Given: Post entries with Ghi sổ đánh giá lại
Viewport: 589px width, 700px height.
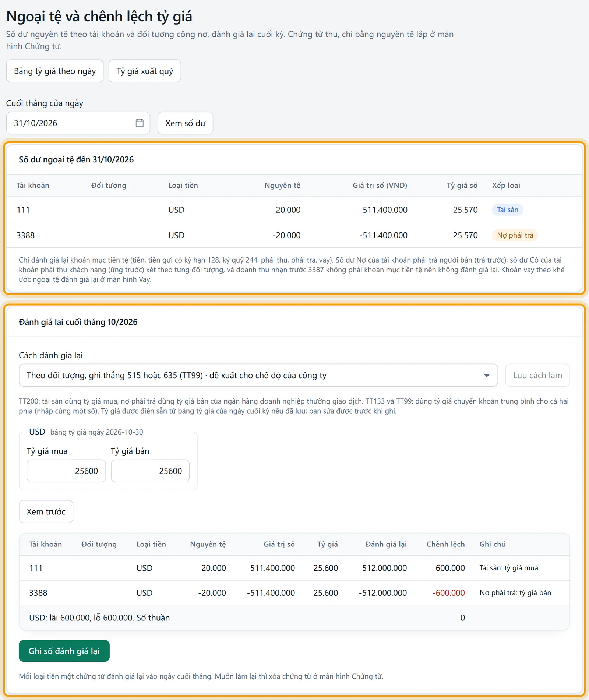Looking at the screenshot, I should click(64, 651).
